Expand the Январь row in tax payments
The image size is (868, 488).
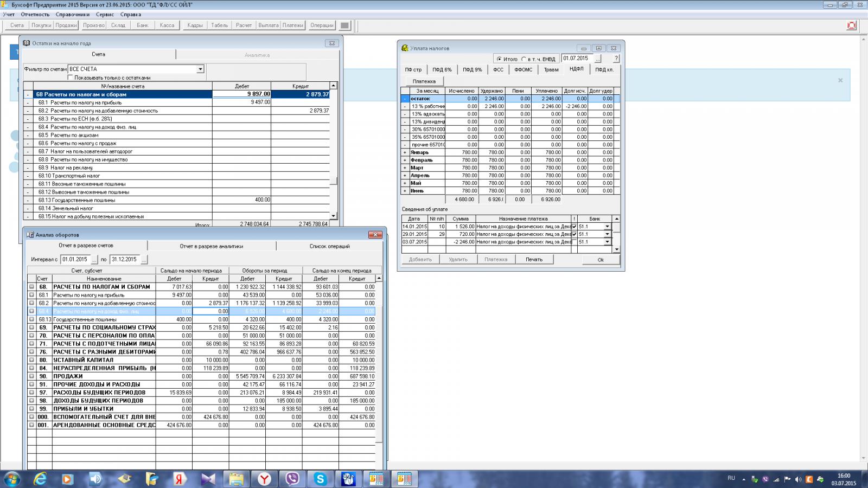[405, 152]
